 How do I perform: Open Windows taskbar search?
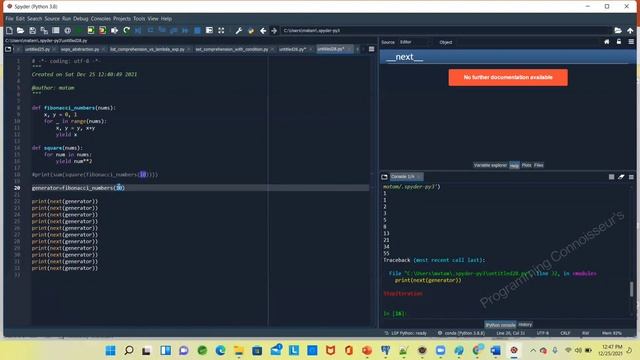coord(129,350)
